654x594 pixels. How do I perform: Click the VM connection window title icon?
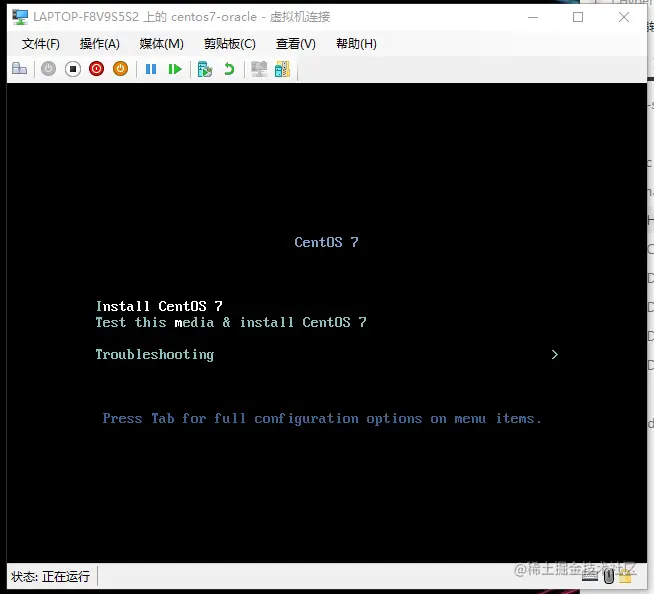click(x=20, y=17)
